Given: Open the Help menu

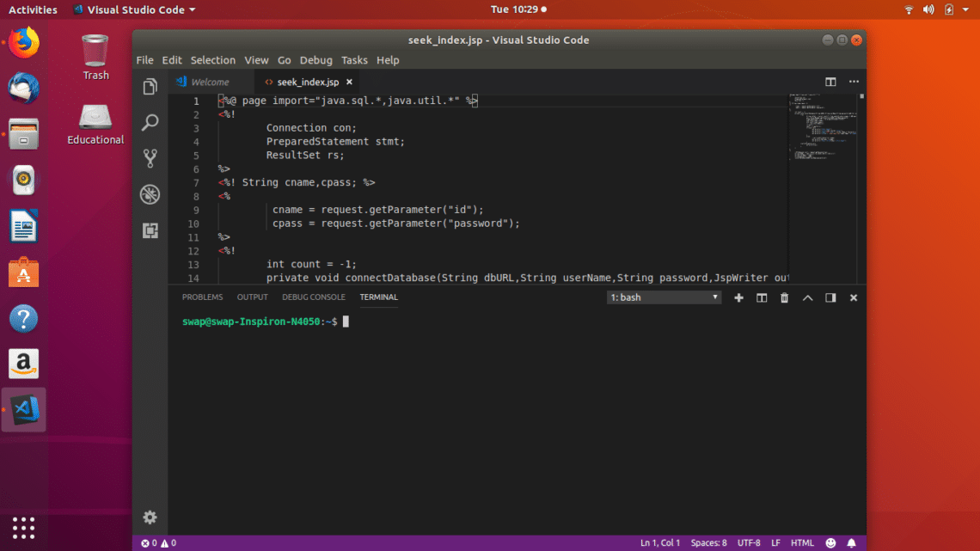Looking at the screenshot, I should [x=388, y=60].
